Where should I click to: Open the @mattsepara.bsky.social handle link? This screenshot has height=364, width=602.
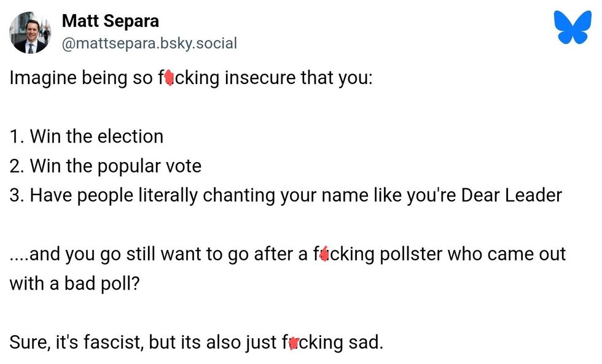coord(149,44)
